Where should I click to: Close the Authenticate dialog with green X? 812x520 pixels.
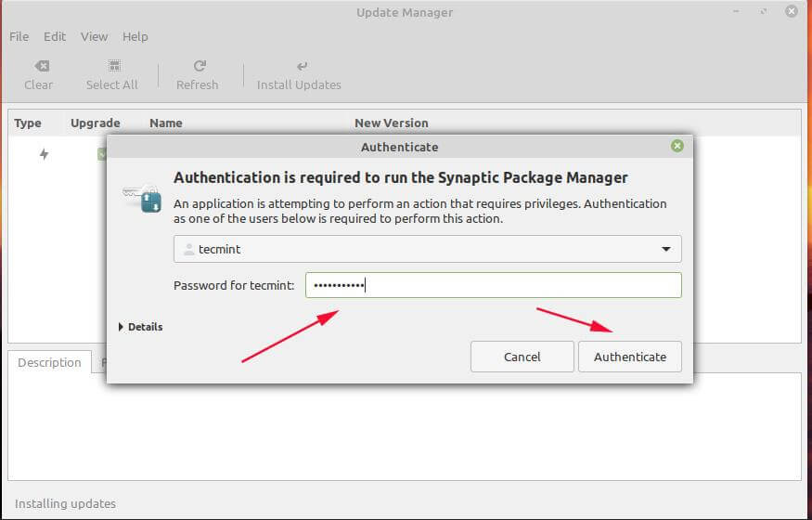(x=677, y=146)
